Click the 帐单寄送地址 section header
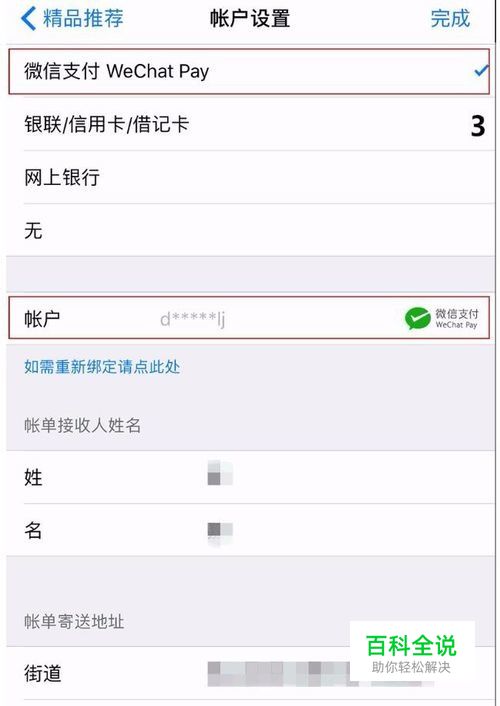 (74, 621)
